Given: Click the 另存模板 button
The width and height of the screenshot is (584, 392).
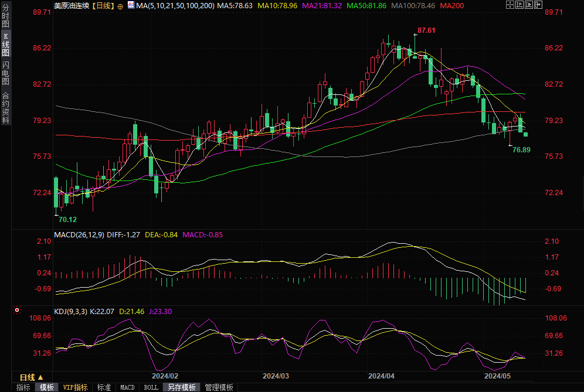Looking at the screenshot, I should pyautogui.click(x=182, y=387).
